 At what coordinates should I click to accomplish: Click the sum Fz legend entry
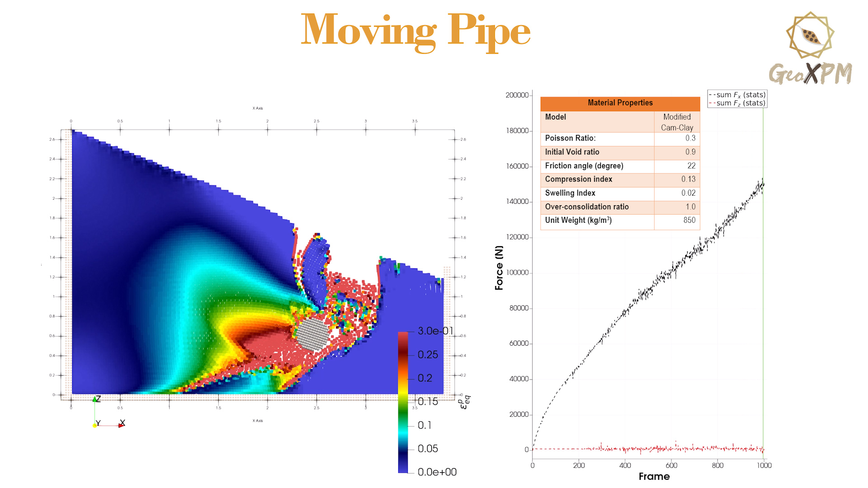click(x=737, y=103)
